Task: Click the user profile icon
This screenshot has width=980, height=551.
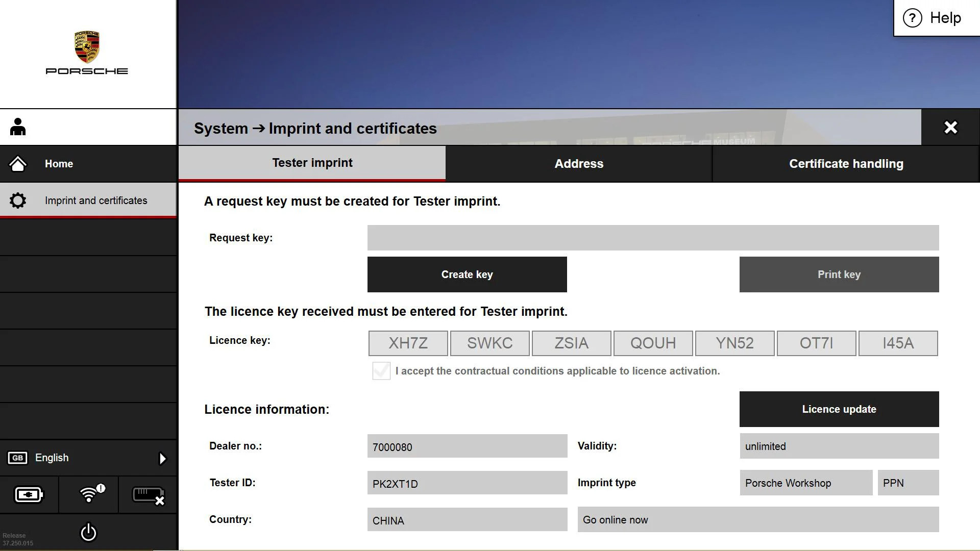Action: point(18,127)
